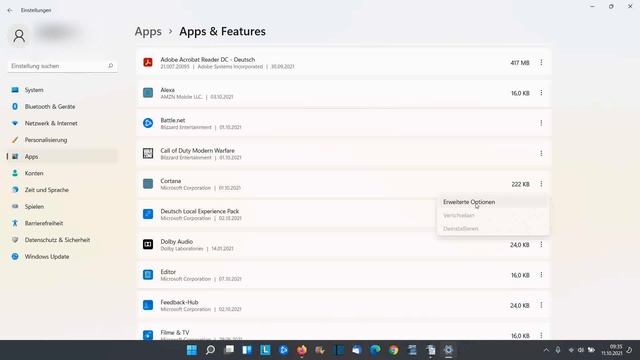The height and width of the screenshot is (360, 640).
Task: Open Task View from the taskbar
Action: [229, 350]
